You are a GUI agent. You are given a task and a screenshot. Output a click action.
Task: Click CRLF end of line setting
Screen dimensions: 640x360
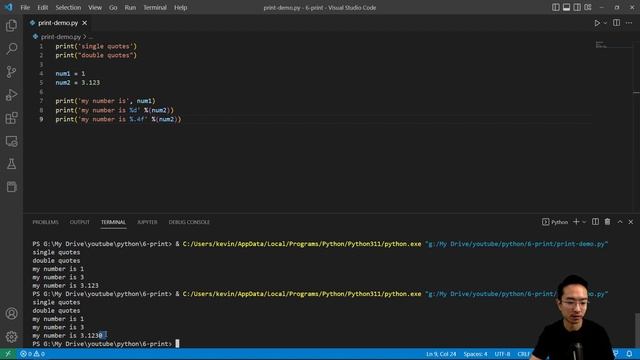coord(524,354)
